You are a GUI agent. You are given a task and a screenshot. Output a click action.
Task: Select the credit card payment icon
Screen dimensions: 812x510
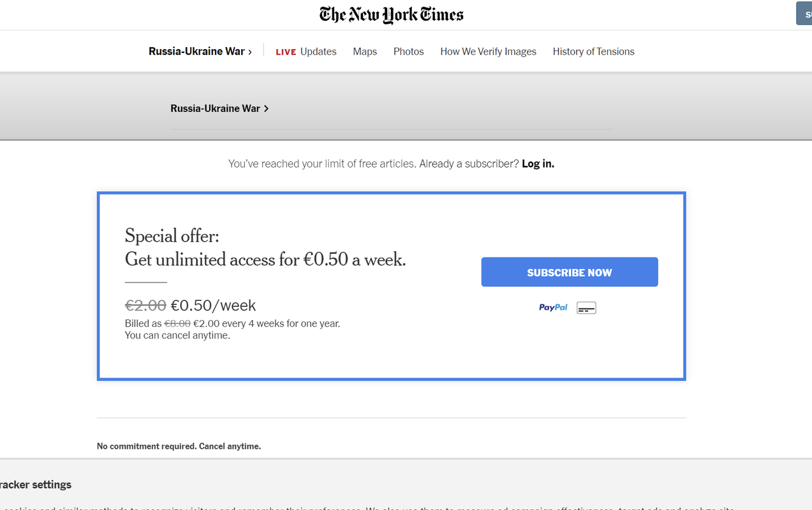(586, 308)
